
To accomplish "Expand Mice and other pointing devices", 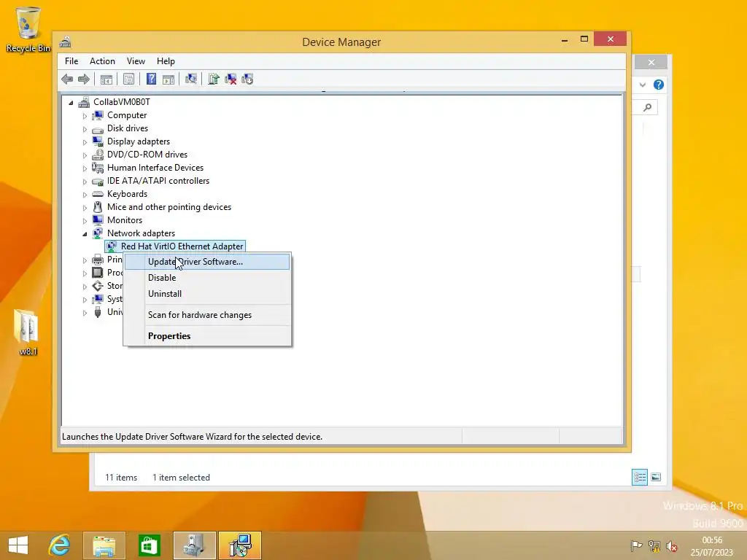I will coord(85,208).
